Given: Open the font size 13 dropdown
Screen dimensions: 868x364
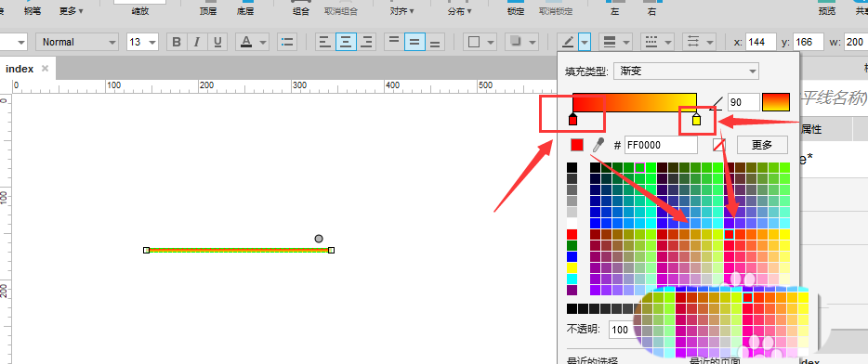Looking at the screenshot, I should coord(143,42).
